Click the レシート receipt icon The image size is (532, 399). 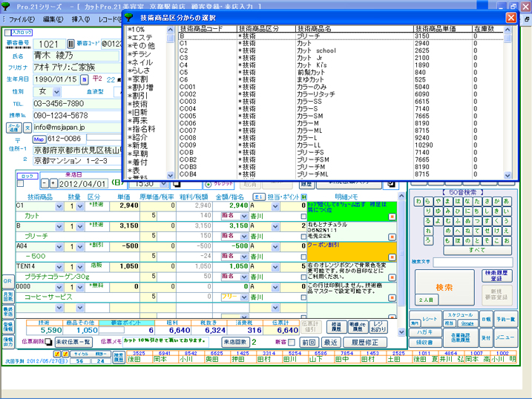430,319
